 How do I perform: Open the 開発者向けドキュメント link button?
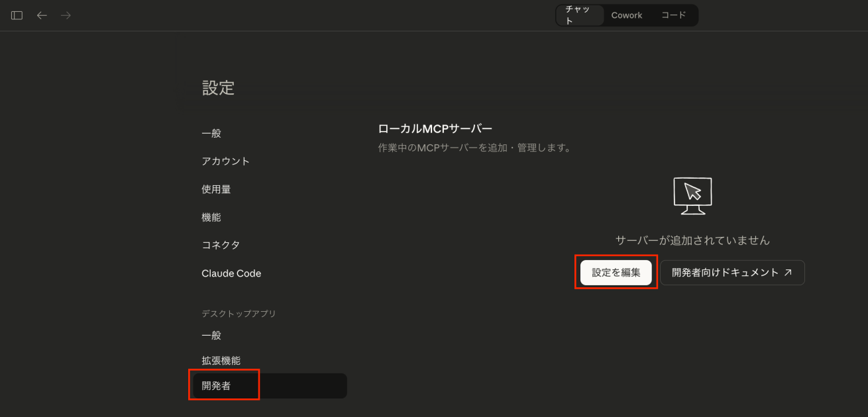[732, 272]
